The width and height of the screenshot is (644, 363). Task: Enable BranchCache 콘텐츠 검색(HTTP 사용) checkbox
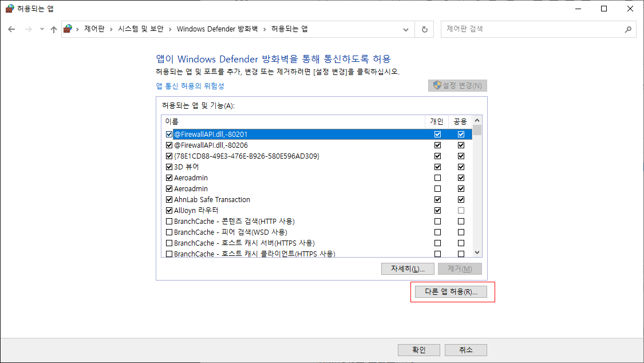169,222
